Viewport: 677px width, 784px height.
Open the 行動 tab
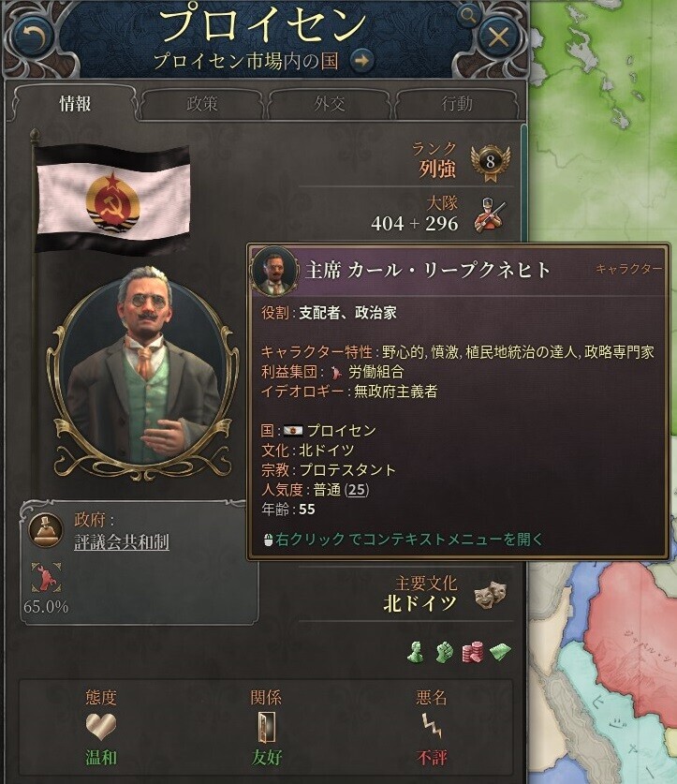click(457, 104)
